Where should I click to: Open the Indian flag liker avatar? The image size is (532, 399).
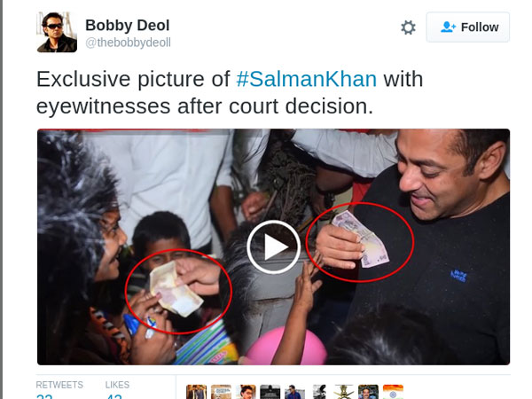coord(393,391)
